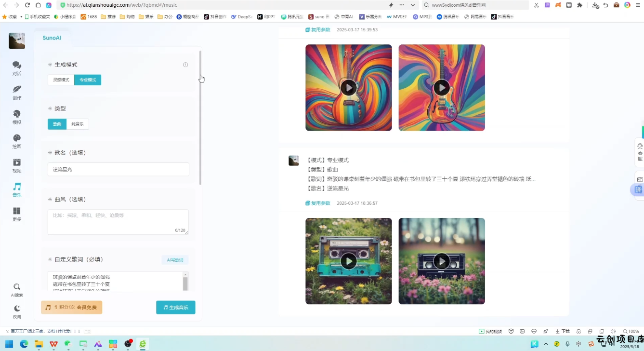
Task: Open the 视频 video icon in sidebar
Action: (x=17, y=165)
